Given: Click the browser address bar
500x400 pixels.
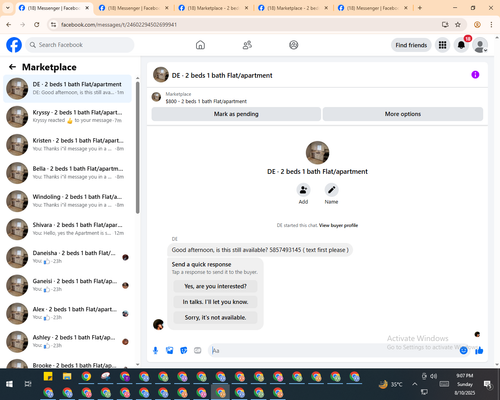Looking at the screenshot, I should [x=247, y=24].
